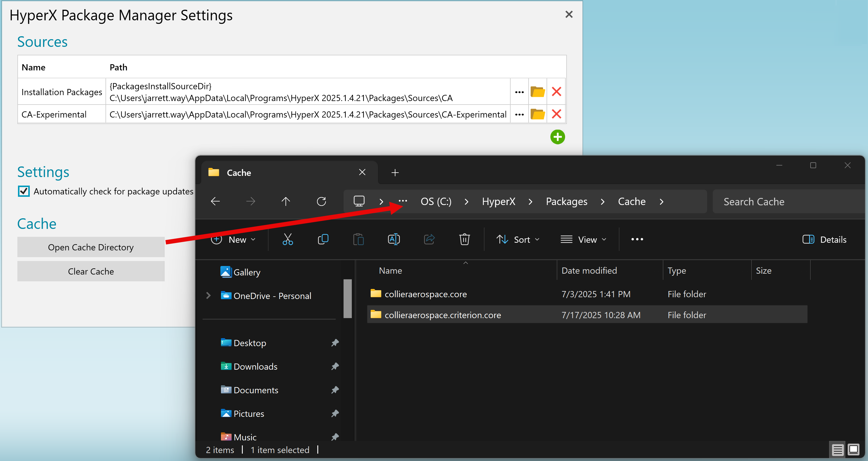Expand chevron after Packages breadcrumb

603,201
